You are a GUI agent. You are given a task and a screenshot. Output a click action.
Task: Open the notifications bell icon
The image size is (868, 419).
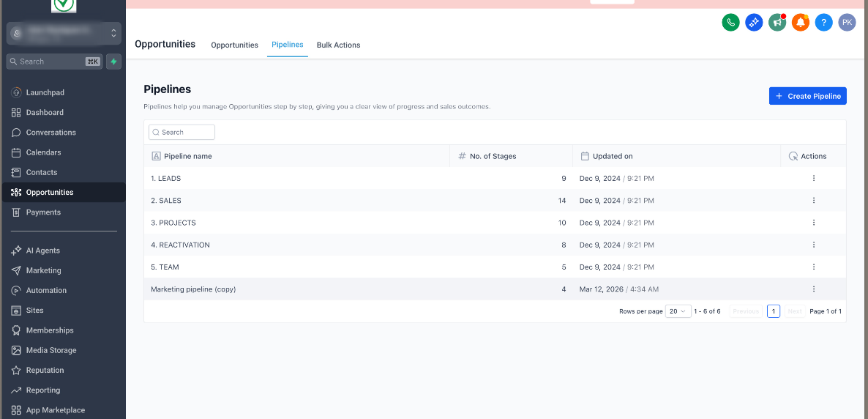[x=801, y=23]
